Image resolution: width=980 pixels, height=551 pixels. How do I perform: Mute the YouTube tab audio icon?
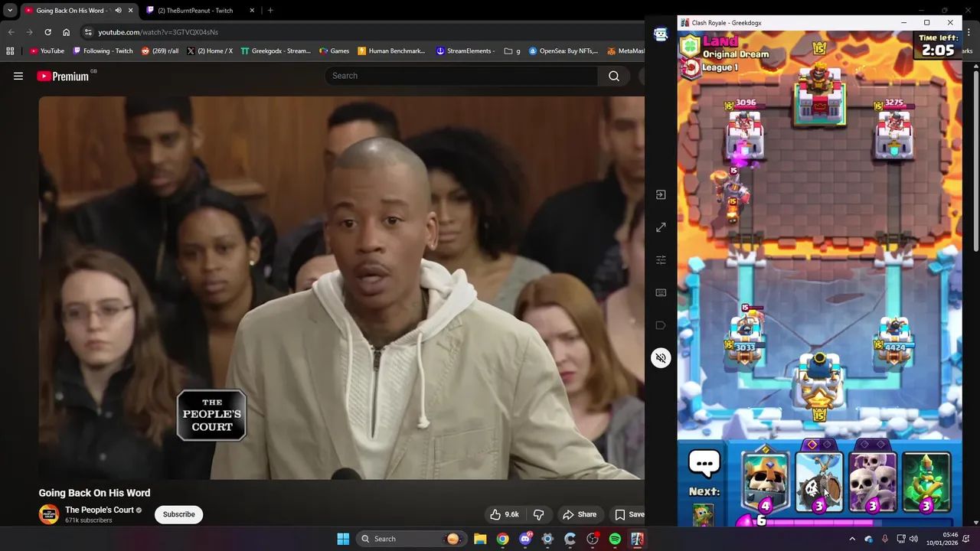pyautogui.click(x=118, y=11)
